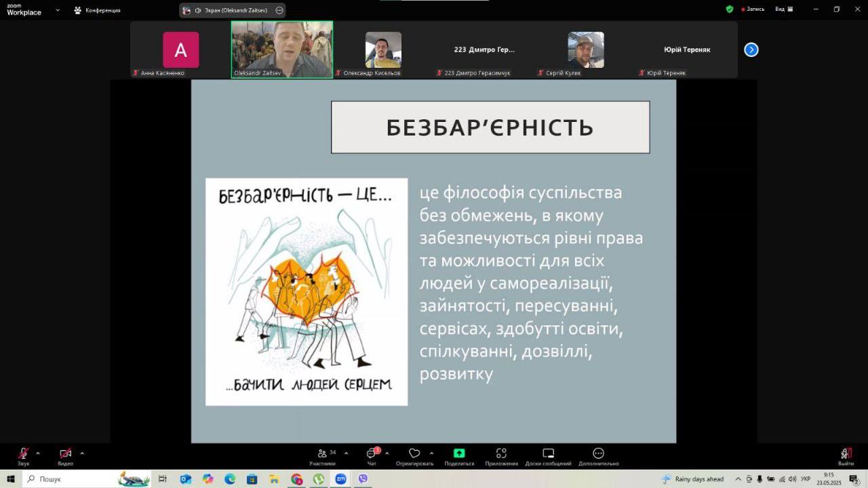Image resolution: width=868 pixels, height=488 pixels.
Task: Open the Вид view layout menu
Action: tap(784, 9)
